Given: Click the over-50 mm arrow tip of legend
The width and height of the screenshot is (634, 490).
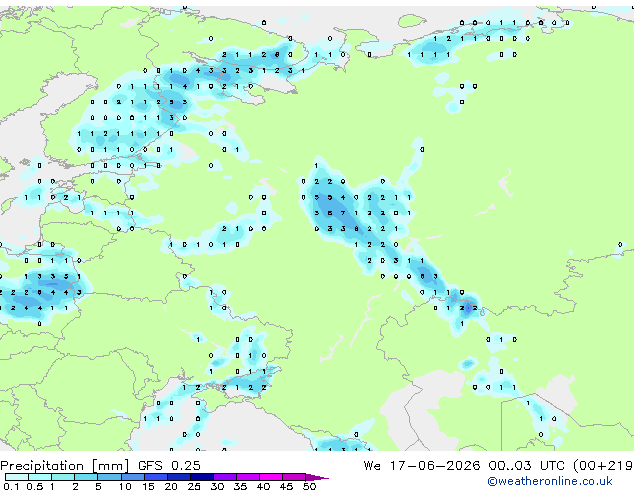Looking at the screenshot, I should click(x=317, y=477).
